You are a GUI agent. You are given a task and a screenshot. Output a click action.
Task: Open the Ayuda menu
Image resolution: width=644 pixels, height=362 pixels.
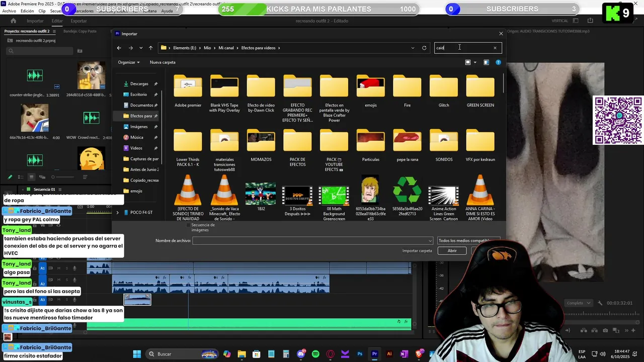coord(167,11)
